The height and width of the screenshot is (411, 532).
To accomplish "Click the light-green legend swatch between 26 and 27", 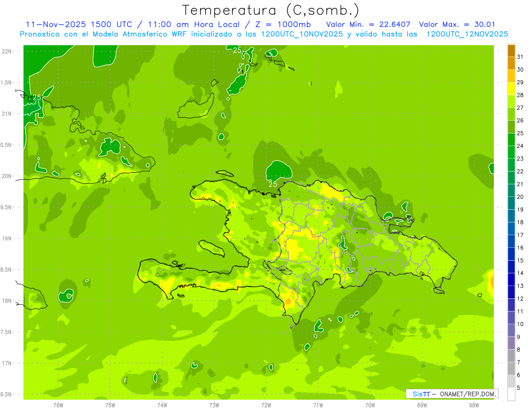I will [x=511, y=114].
